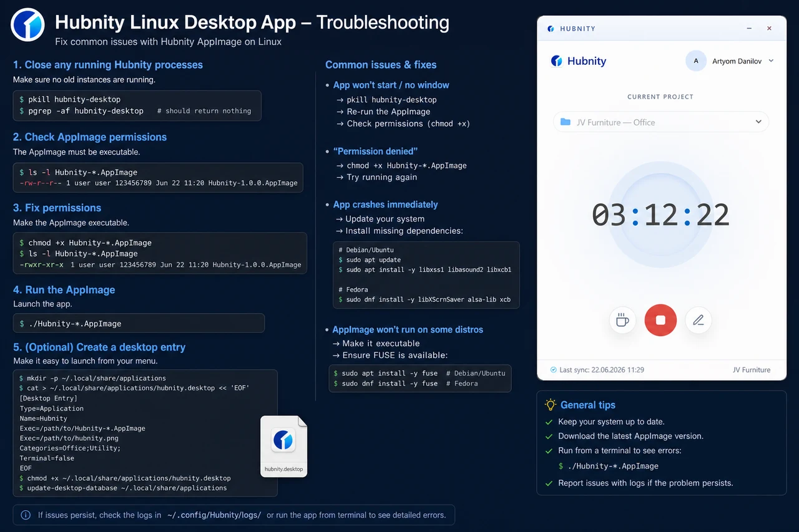
Task: Click 'Download the latest AppImage version.' tip
Action: tap(630, 436)
